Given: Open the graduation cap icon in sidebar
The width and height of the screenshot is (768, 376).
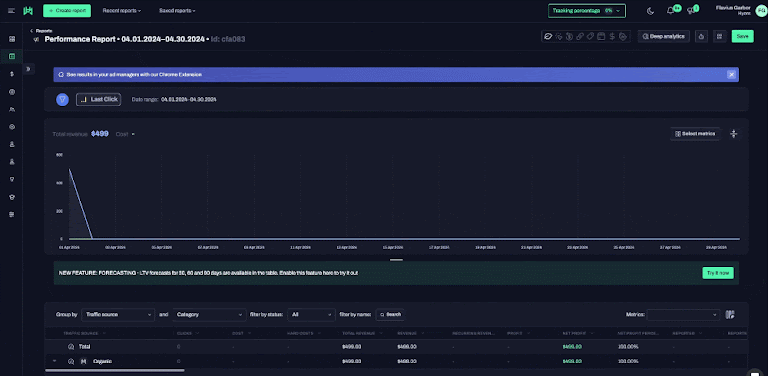Looking at the screenshot, I should pyautogui.click(x=12, y=197).
